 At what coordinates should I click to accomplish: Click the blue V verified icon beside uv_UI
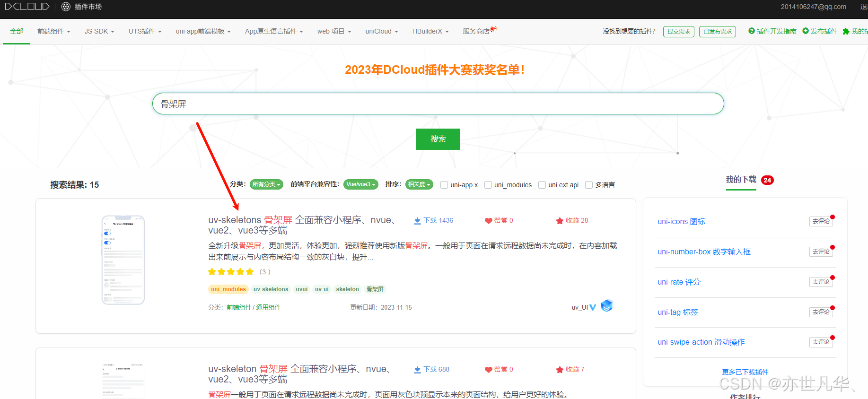pos(593,308)
